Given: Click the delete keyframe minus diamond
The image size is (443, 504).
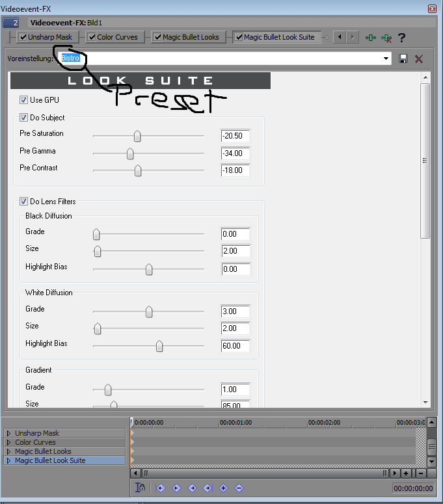Looking at the screenshot, I should 239,488.
